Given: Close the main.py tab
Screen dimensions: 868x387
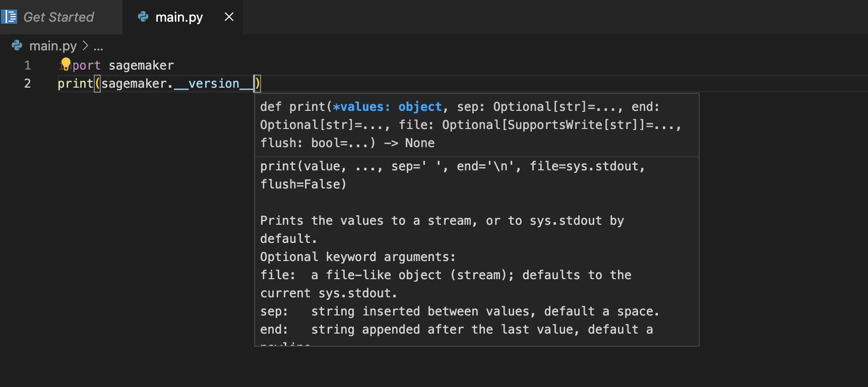Looking at the screenshot, I should (229, 17).
